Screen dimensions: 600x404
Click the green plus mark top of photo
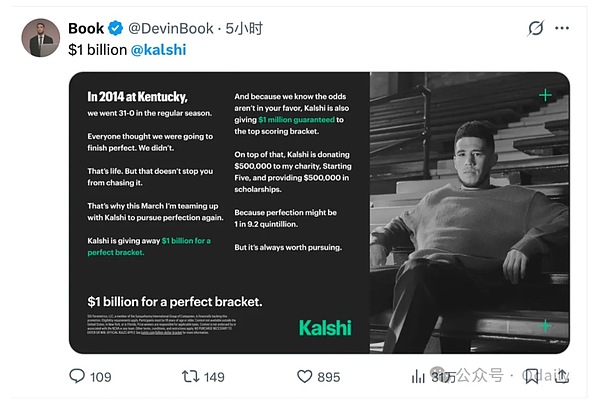point(545,95)
